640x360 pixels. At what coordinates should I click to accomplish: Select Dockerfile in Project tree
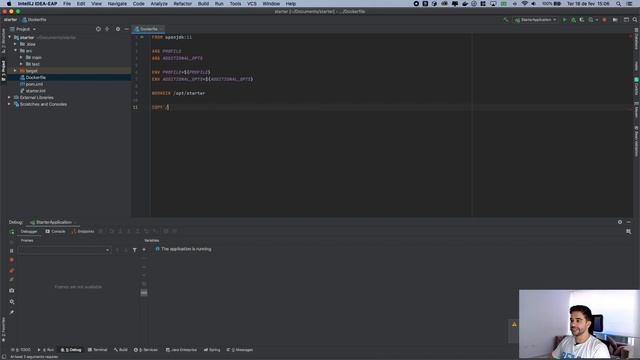point(36,78)
